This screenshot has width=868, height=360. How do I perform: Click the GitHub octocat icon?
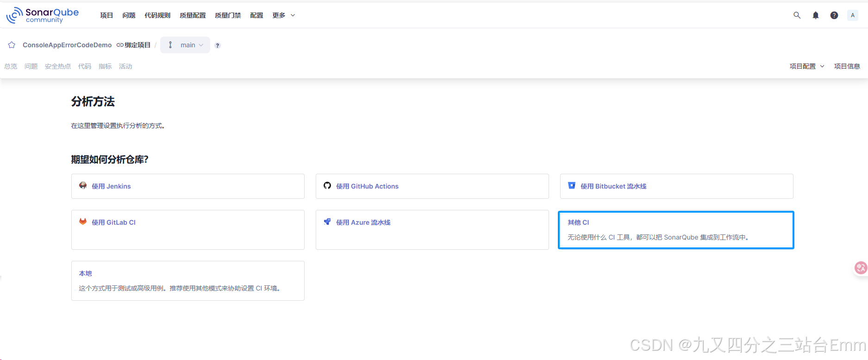point(327,185)
